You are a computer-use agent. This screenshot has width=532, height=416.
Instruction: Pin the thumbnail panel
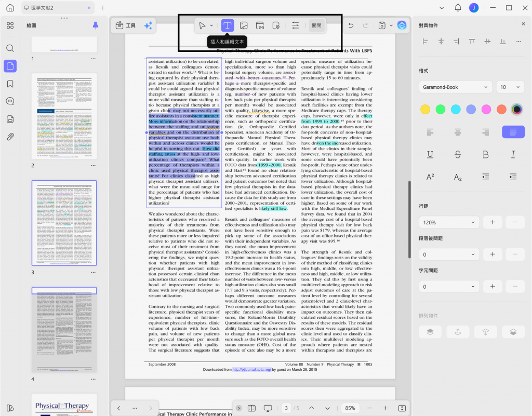coord(96,25)
